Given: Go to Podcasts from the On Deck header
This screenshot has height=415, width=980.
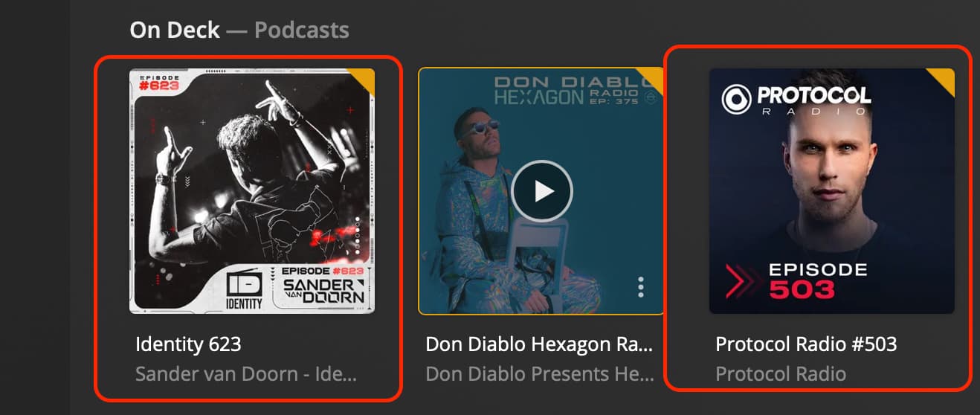Looking at the screenshot, I should pyautogui.click(x=301, y=30).
